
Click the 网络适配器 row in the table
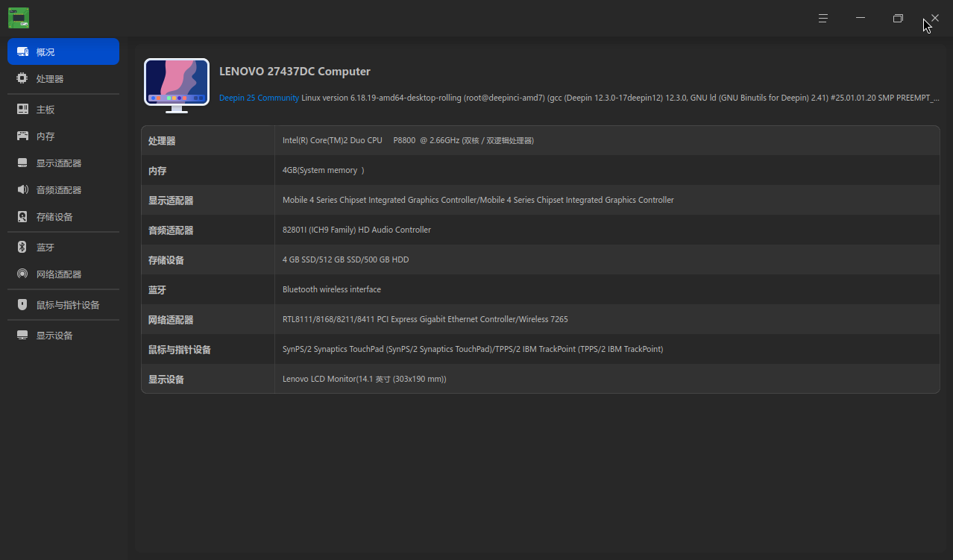(540, 320)
